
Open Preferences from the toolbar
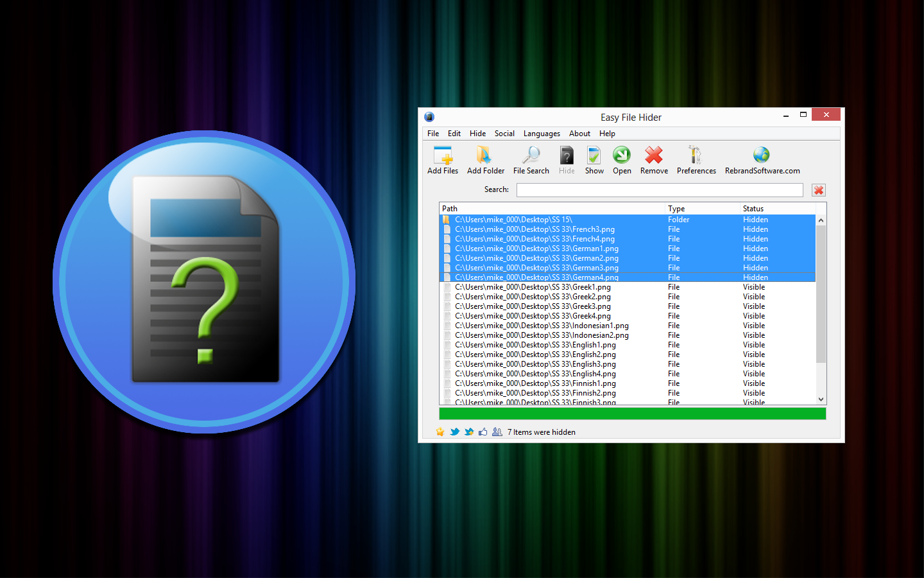(696, 156)
